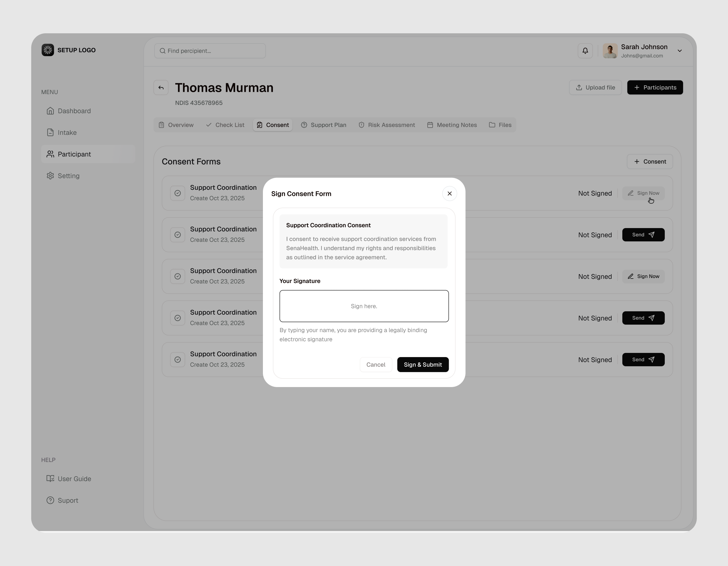Cancel the Sign Consent Form dialog
Image resolution: width=728 pixels, height=566 pixels.
coord(376,365)
